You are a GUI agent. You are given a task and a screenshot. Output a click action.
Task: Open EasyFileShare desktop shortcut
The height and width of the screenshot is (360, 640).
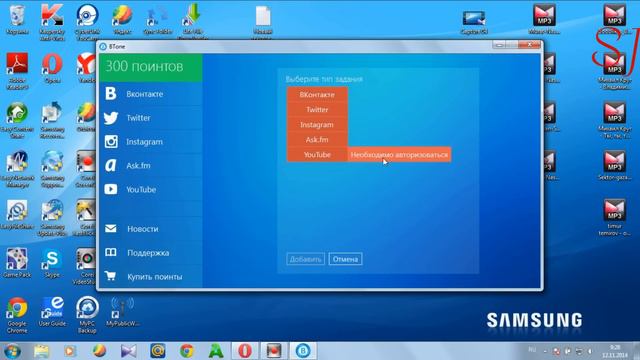[x=17, y=214]
